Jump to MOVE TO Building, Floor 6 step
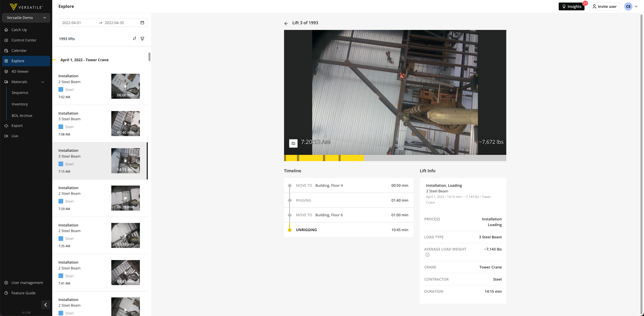 click(348, 215)
